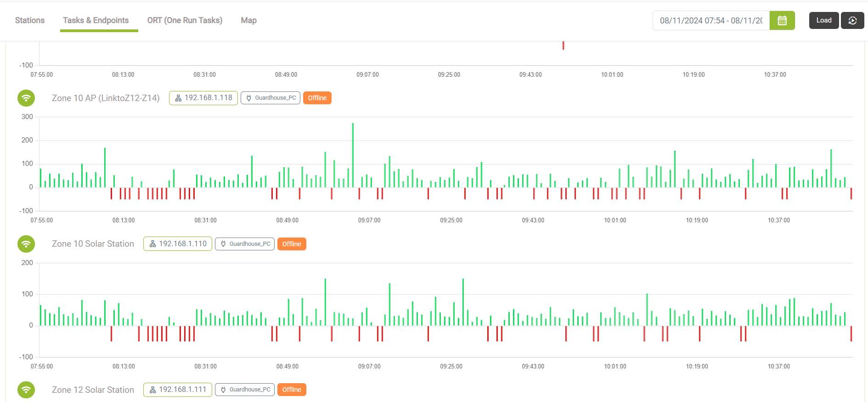Open the Map tab

pyautogui.click(x=248, y=20)
